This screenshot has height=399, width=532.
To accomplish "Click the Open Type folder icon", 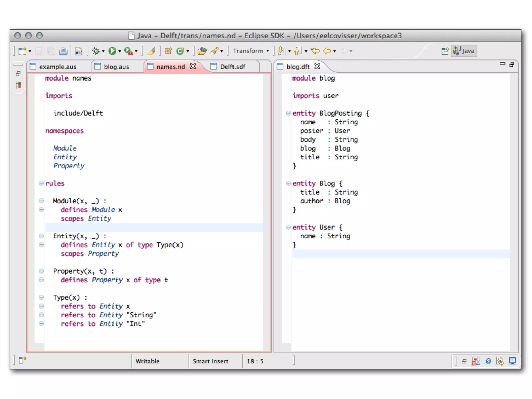I will 202,51.
